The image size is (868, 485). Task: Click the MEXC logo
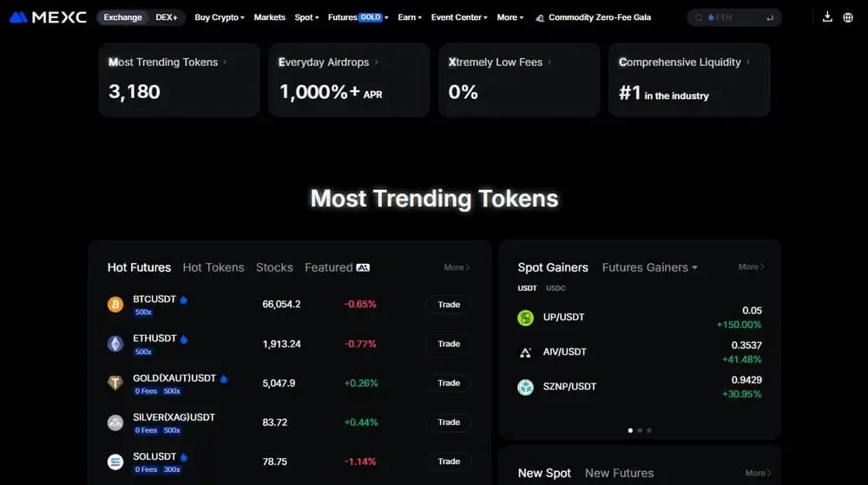click(48, 17)
